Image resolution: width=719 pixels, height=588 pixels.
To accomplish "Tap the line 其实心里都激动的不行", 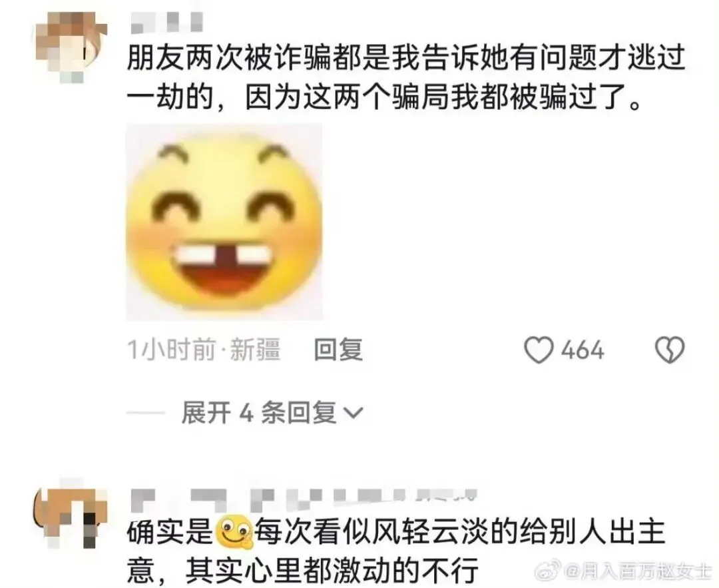I will point(332,570).
